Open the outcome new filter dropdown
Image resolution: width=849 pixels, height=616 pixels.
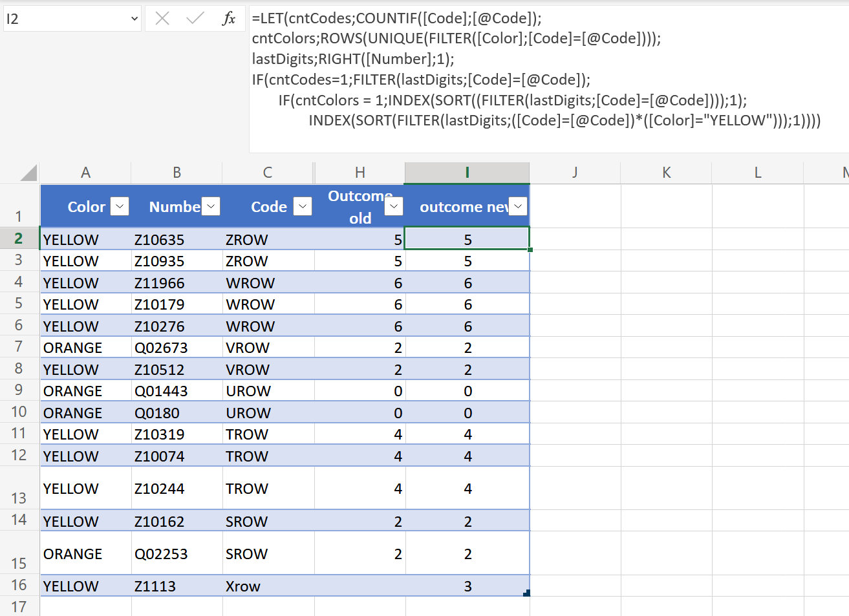click(x=518, y=206)
